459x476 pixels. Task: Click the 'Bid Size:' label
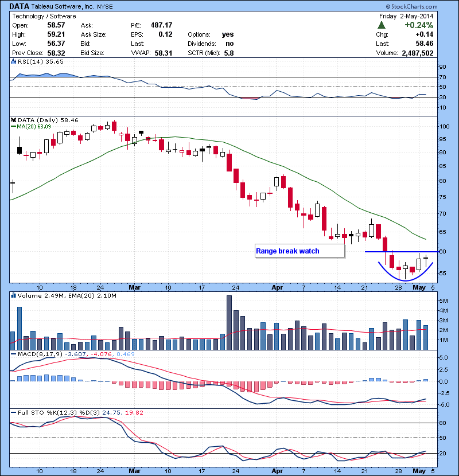[92, 53]
